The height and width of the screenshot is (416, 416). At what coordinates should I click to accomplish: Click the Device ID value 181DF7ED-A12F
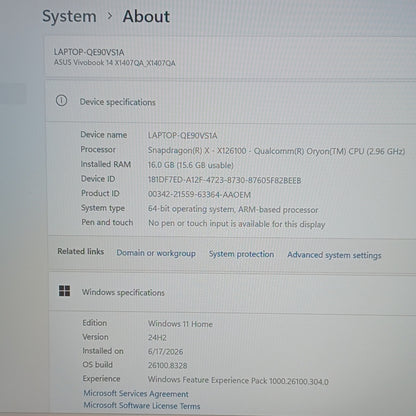(x=224, y=180)
